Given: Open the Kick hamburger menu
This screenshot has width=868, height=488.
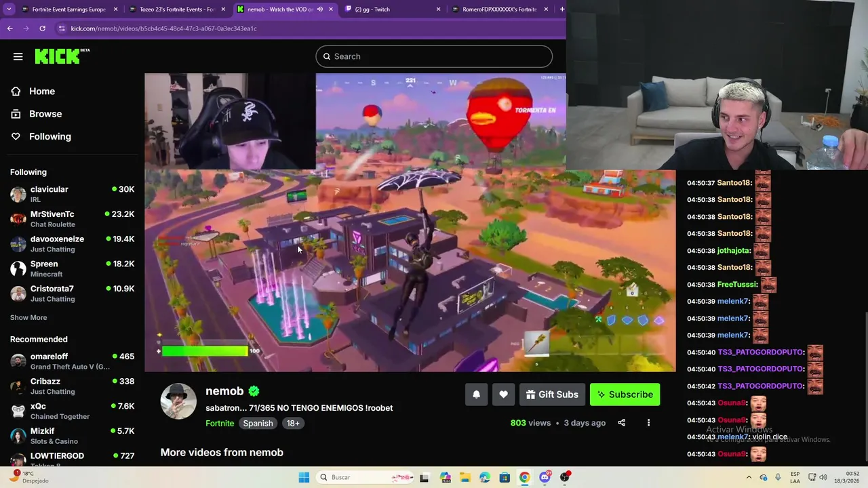Looking at the screenshot, I should tap(18, 56).
